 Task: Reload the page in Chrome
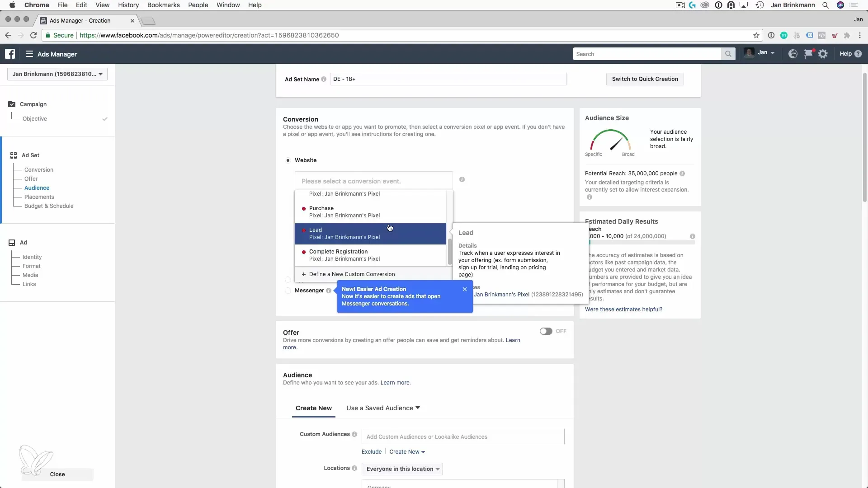[33, 35]
